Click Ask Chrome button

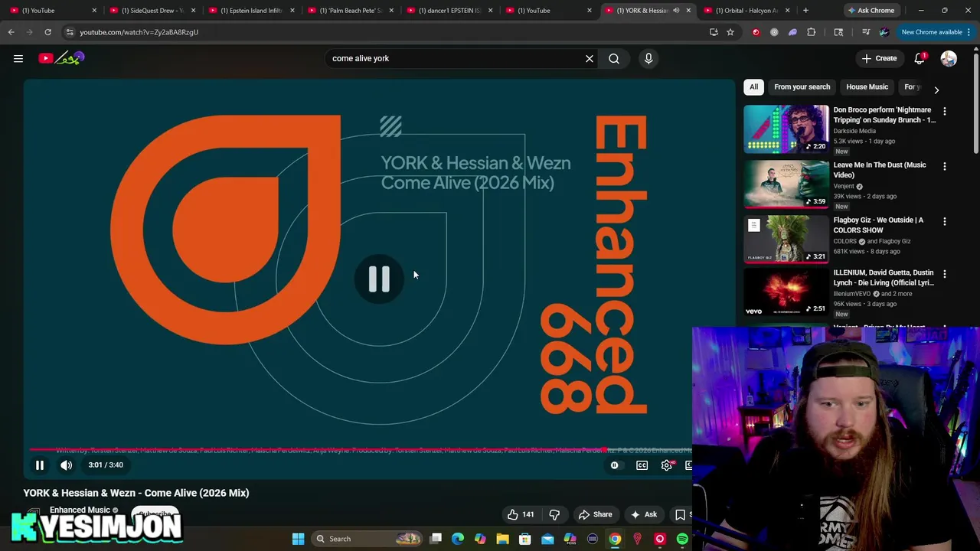point(871,10)
